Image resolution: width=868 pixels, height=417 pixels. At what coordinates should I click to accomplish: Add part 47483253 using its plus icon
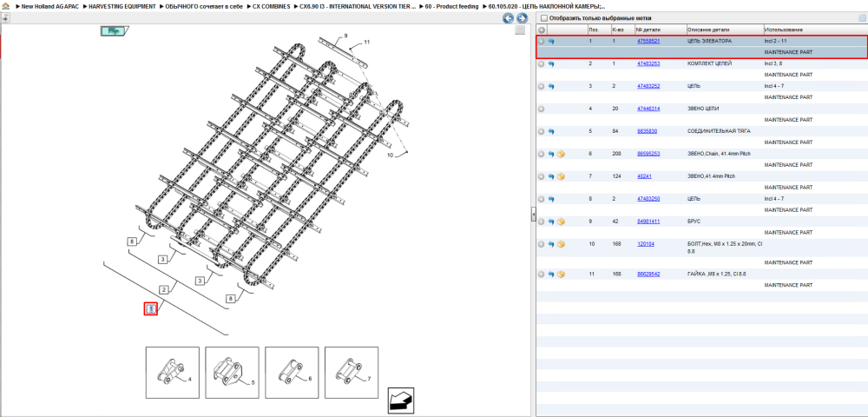542,63
